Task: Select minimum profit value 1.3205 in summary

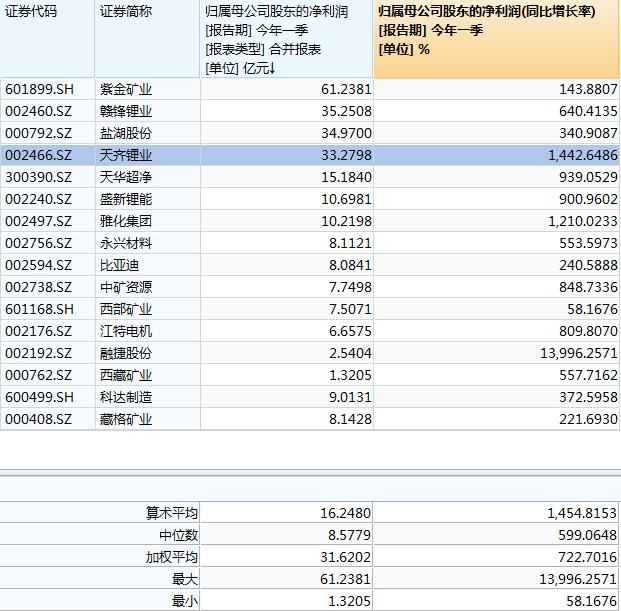Action: (x=349, y=601)
